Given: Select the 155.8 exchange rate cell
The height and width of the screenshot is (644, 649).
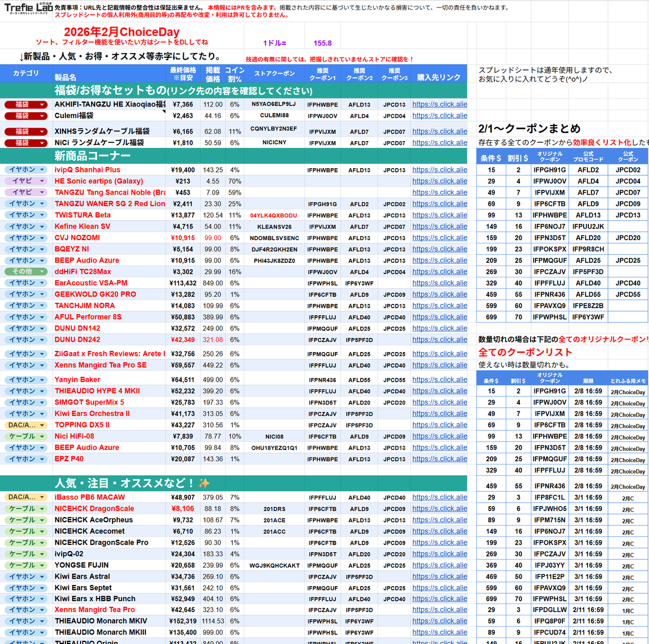Looking at the screenshot, I should (x=322, y=43).
